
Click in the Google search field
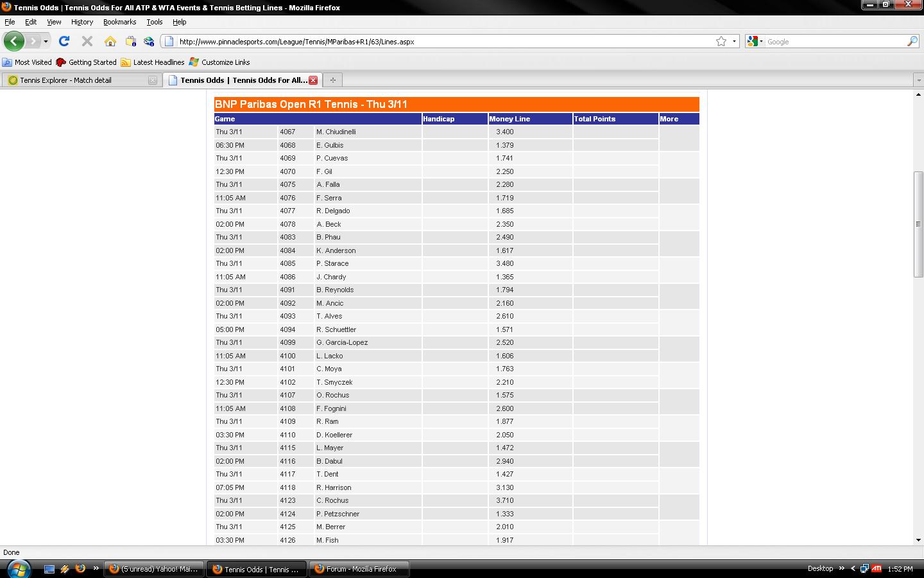pyautogui.click(x=834, y=41)
